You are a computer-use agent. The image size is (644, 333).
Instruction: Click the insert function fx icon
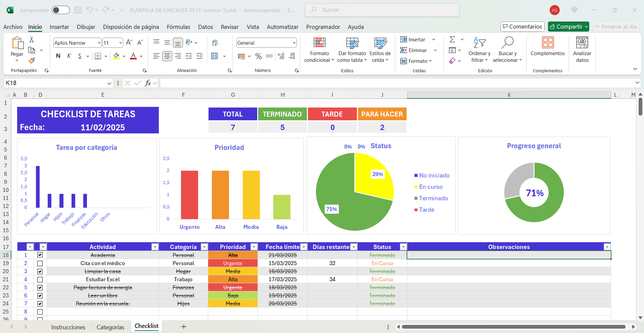pyautogui.click(x=148, y=83)
